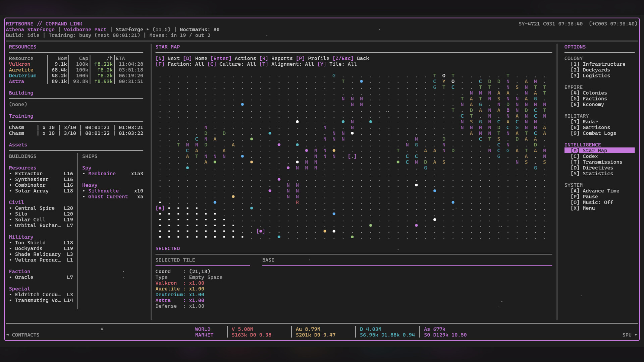644x362 pixels.
Task: Click the [B] Home star map command
Action: [195, 58]
